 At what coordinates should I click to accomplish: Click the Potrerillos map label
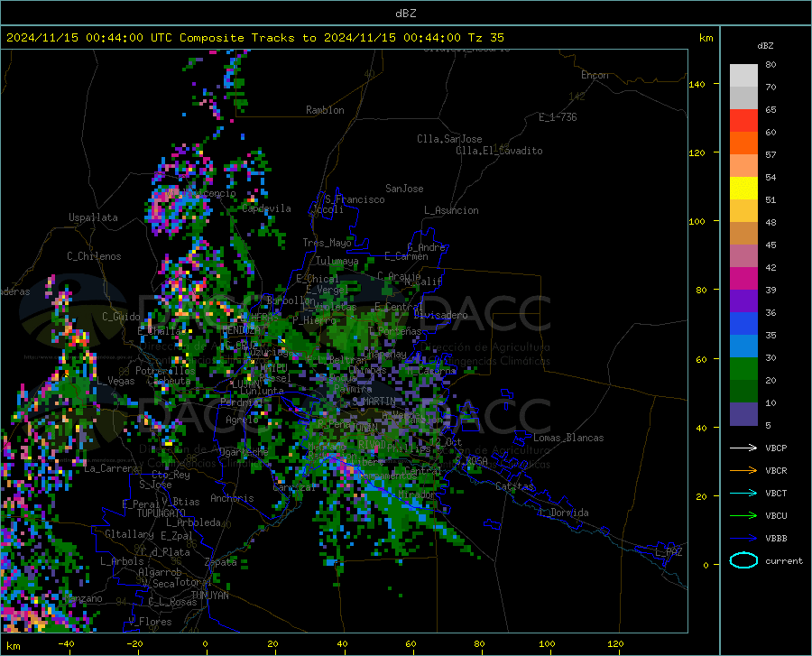[x=165, y=371]
